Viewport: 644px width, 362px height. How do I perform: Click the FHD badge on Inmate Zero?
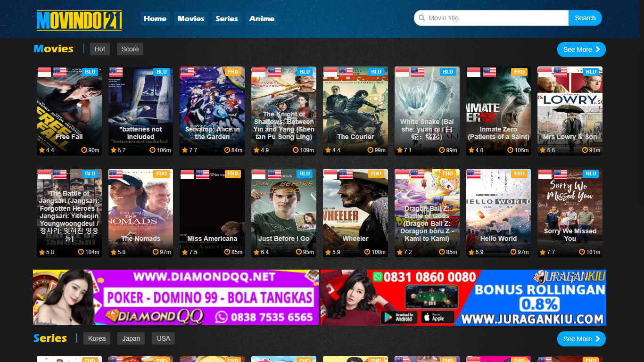click(519, 72)
